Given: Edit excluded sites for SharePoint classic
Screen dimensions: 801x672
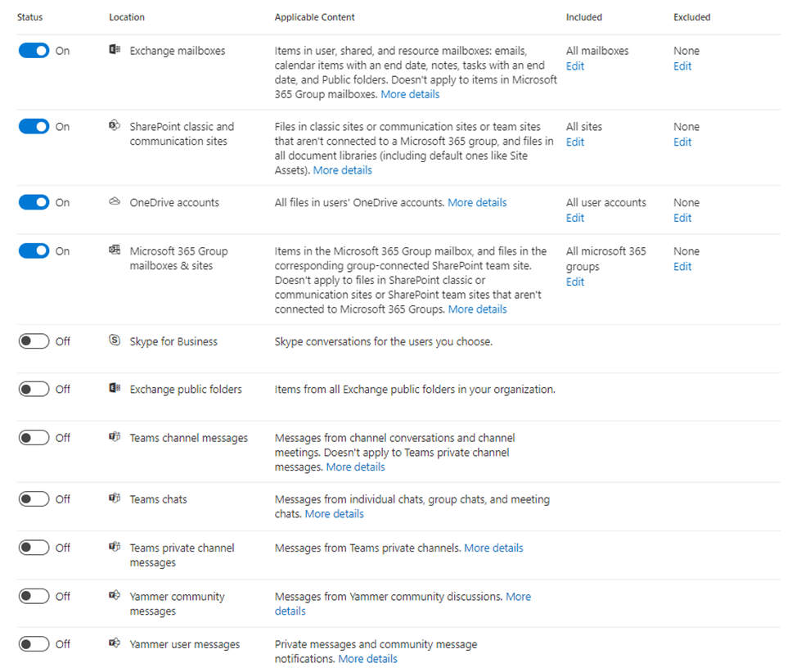Looking at the screenshot, I should pos(682,142).
